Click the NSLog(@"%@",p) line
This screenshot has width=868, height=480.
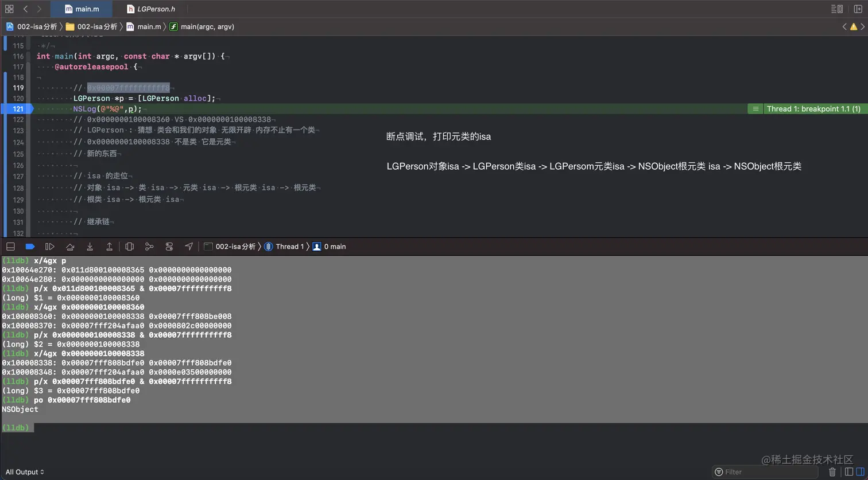pyautogui.click(x=107, y=108)
